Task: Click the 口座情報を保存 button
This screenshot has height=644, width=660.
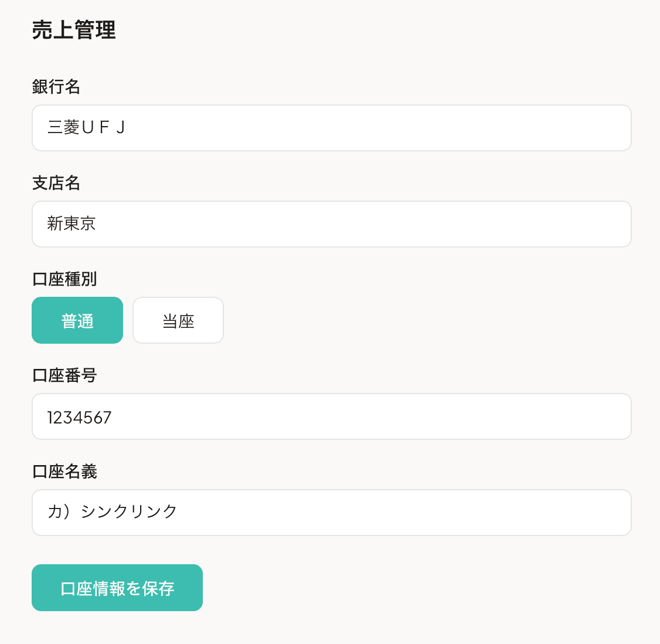Action: point(117,587)
